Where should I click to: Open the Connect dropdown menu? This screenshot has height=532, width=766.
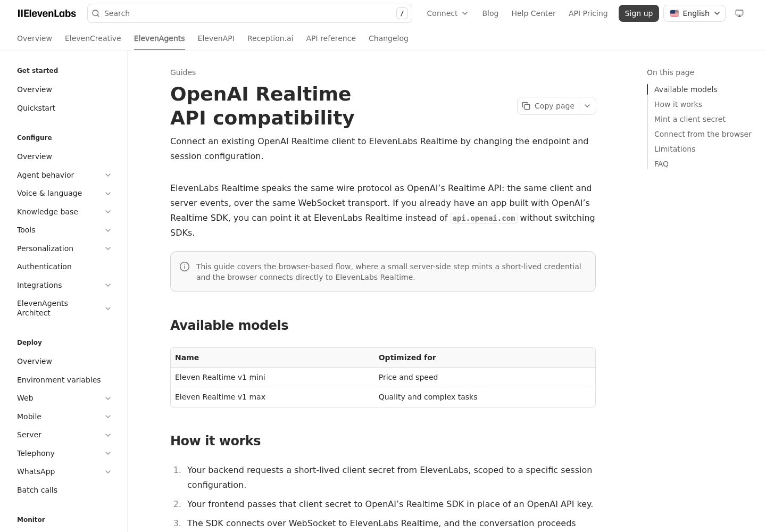pyautogui.click(x=447, y=13)
